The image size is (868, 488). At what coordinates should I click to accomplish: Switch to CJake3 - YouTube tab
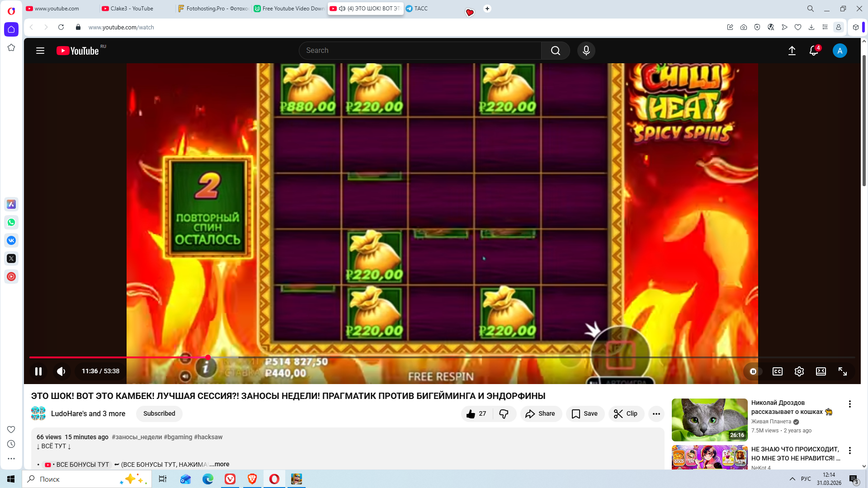click(x=132, y=9)
